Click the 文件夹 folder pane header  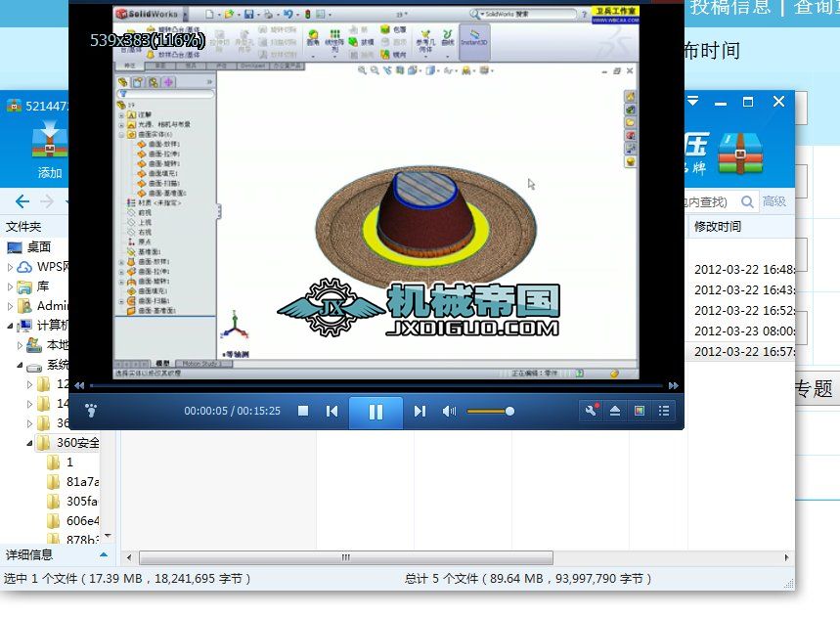click(x=23, y=227)
